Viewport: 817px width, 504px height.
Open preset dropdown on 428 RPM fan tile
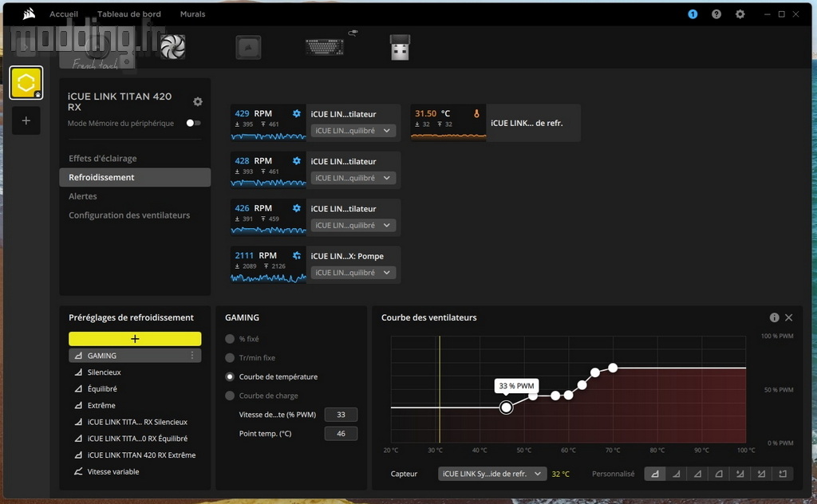(353, 178)
